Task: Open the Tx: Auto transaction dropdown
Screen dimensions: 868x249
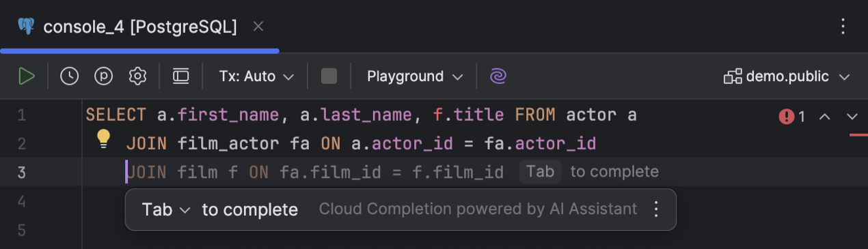Action: click(x=256, y=76)
